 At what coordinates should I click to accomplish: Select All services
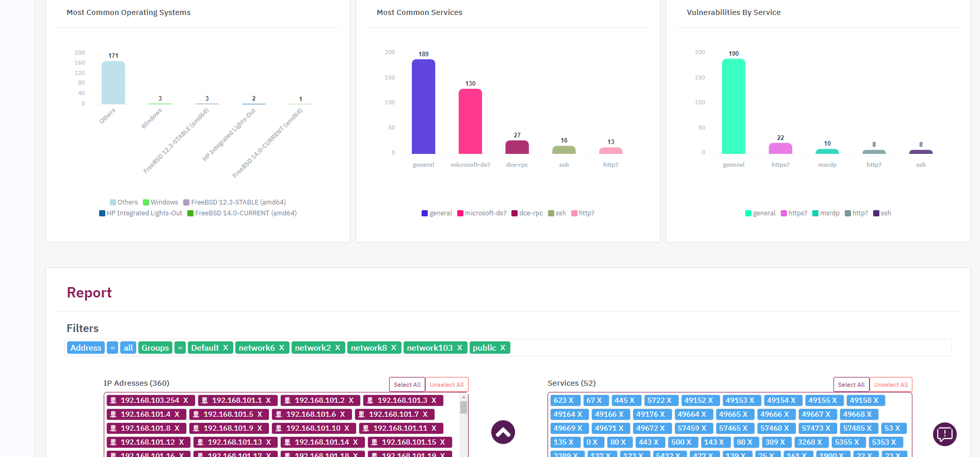[x=852, y=385]
